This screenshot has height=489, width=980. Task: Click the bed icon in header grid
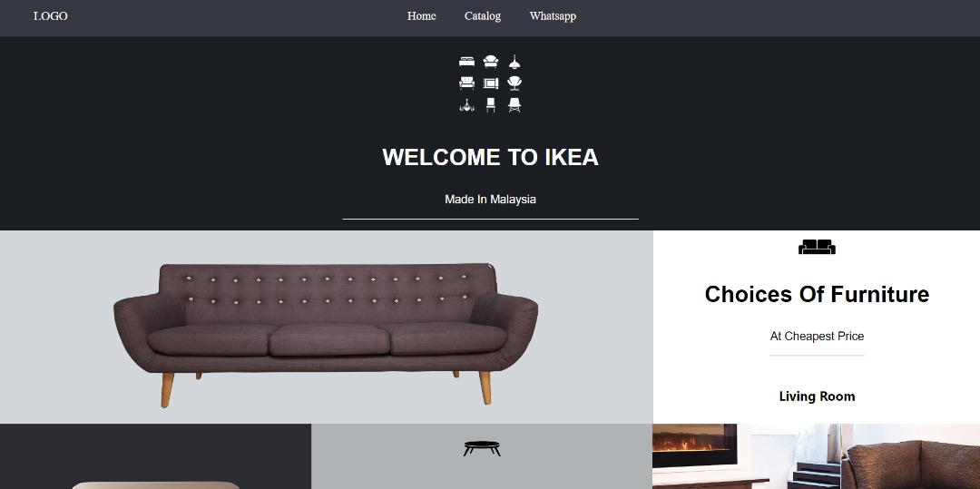point(467,61)
